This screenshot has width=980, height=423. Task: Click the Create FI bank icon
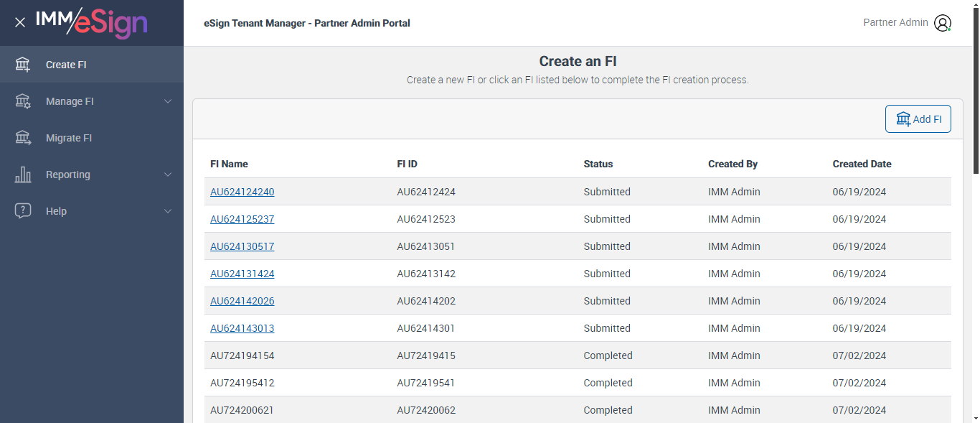(23, 65)
